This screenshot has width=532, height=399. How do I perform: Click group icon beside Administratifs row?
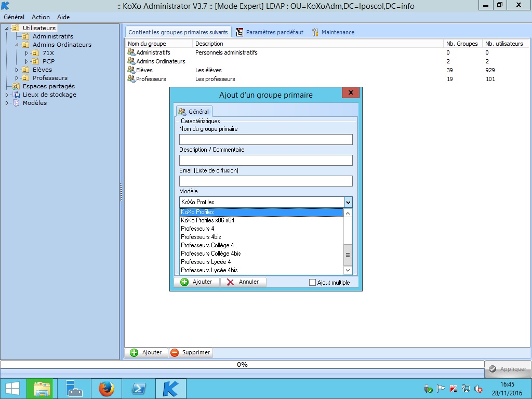[x=131, y=52]
